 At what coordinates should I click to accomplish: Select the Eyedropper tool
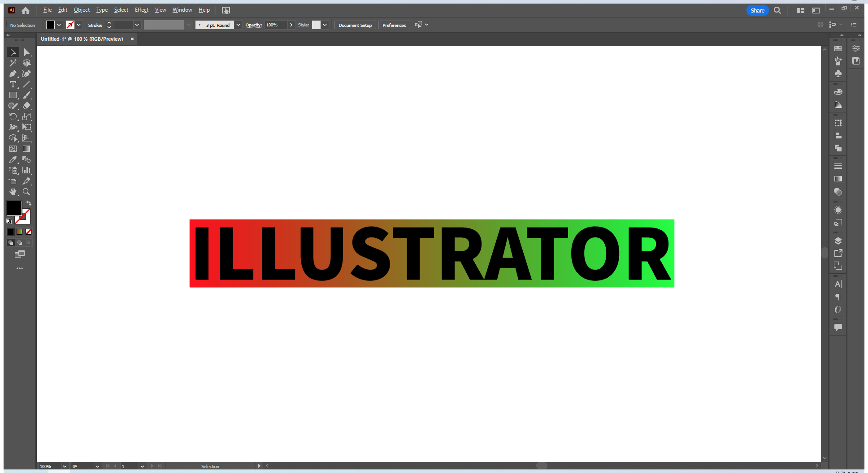coord(13,160)
